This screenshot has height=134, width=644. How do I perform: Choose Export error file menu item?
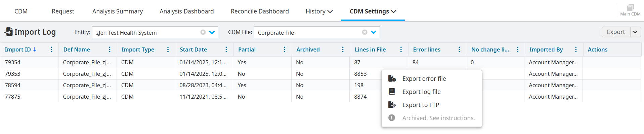432,78
